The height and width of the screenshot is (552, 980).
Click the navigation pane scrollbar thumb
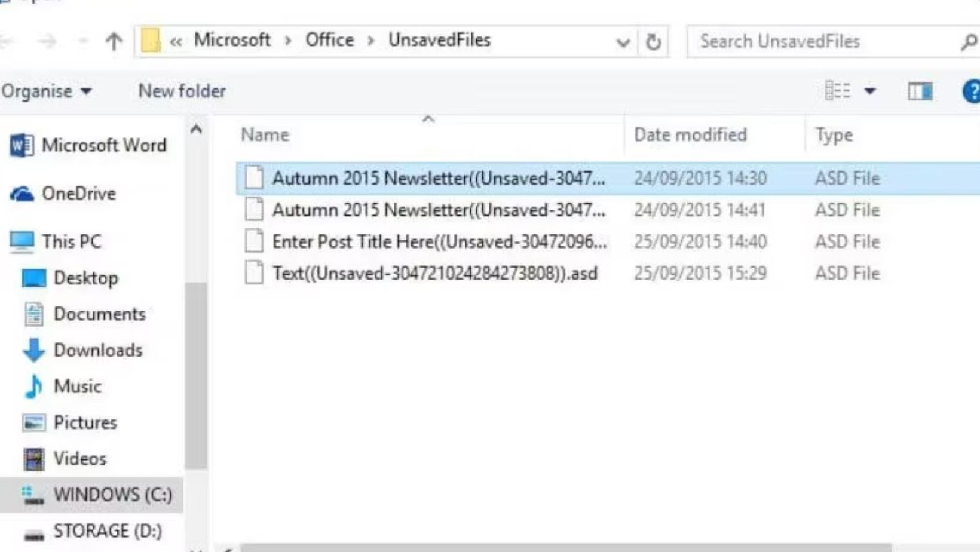click(x=196, y=375)
